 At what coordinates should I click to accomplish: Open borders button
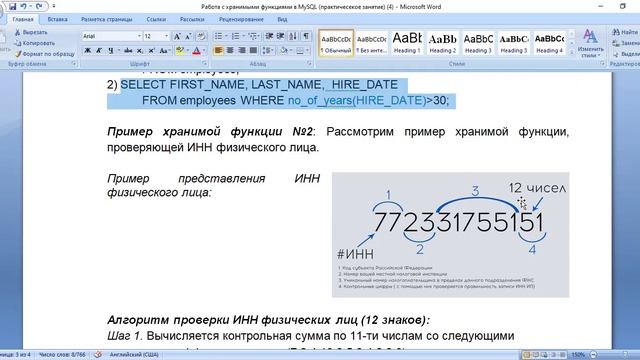pos(301,51)
